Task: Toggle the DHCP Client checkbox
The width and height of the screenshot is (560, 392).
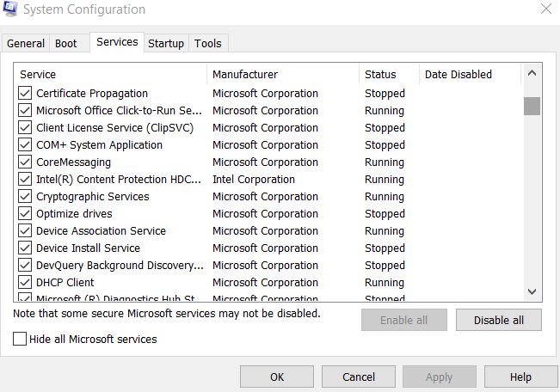Action: tap(25, 283)
